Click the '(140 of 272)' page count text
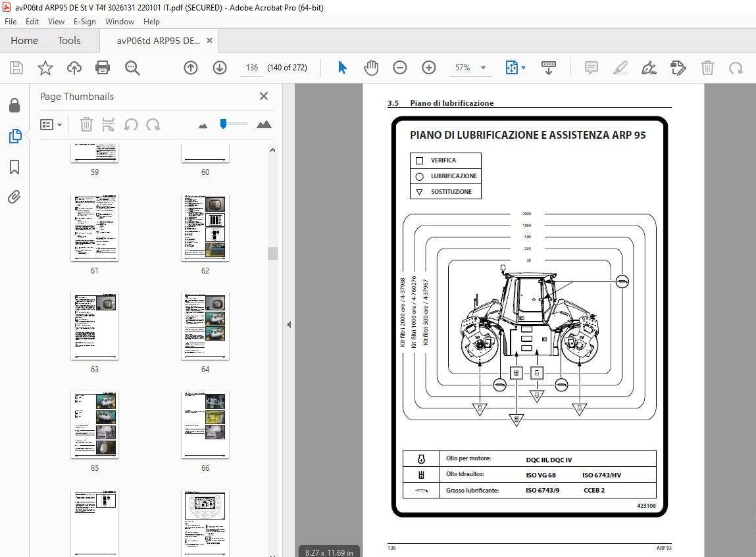The height and width of the screenshot is (557, 756). [288, 68]
